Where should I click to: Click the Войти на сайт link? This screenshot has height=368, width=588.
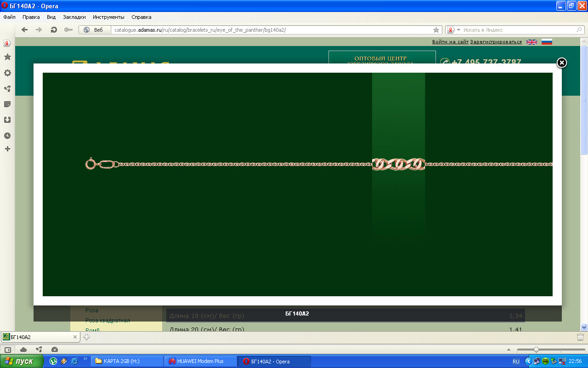click(x=450, y=42)
